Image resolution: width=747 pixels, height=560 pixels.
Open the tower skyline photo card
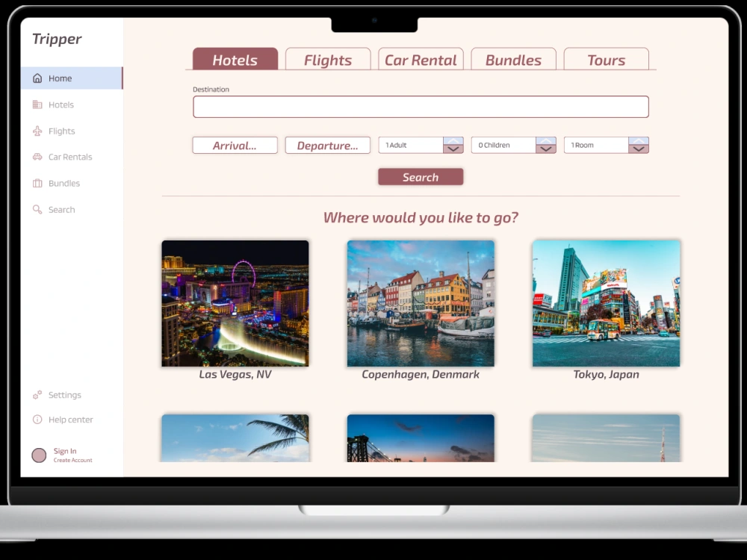606,438
